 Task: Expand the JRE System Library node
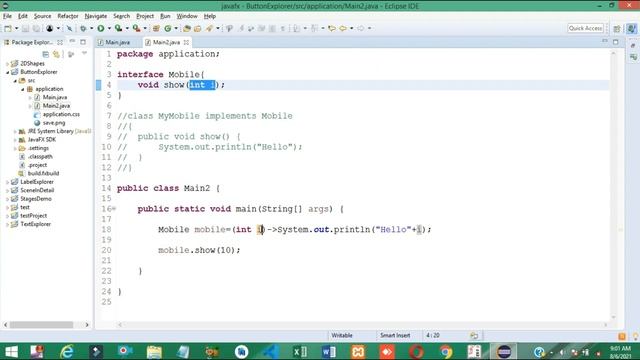15,131
